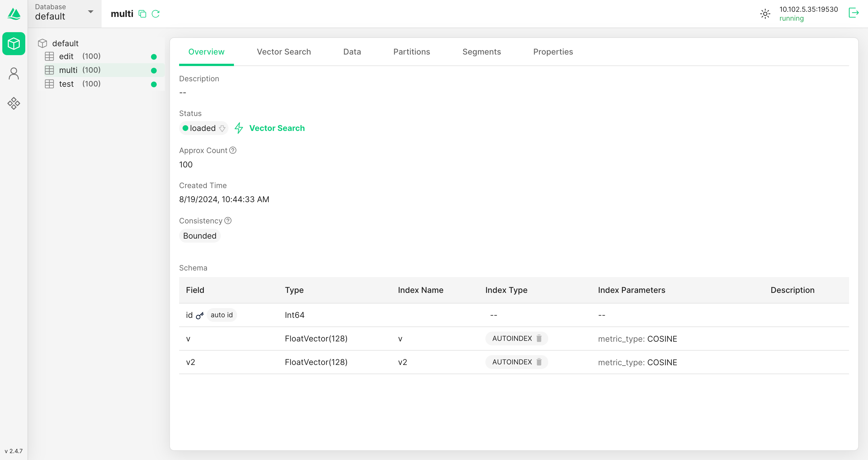The height and width of the screenshot is (460, 868).
Task: Click the version label v 2.4.7
Action: [x=13, y=451]
